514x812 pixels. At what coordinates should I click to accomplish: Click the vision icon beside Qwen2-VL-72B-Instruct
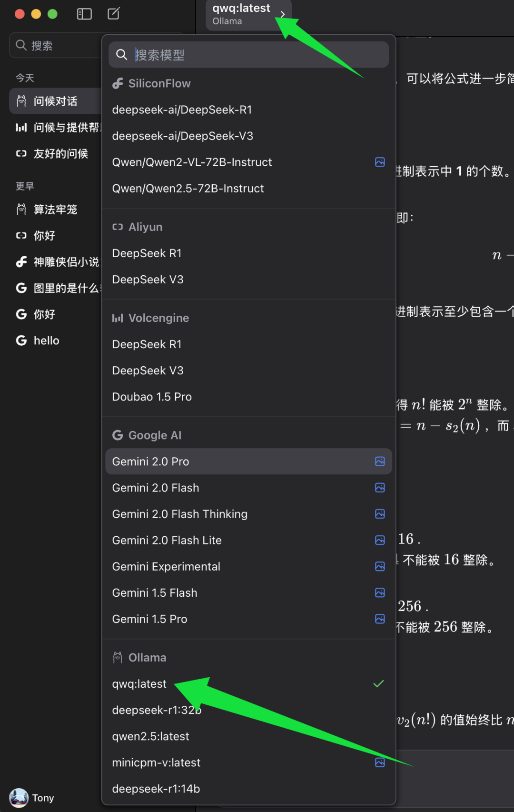click(x=380, y=162)
